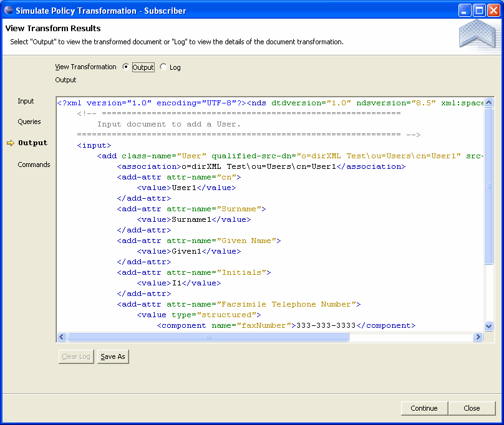Click the horizontal scrollbar thumb
This screenshot has height=425, width=504.
tap(208, 337)
